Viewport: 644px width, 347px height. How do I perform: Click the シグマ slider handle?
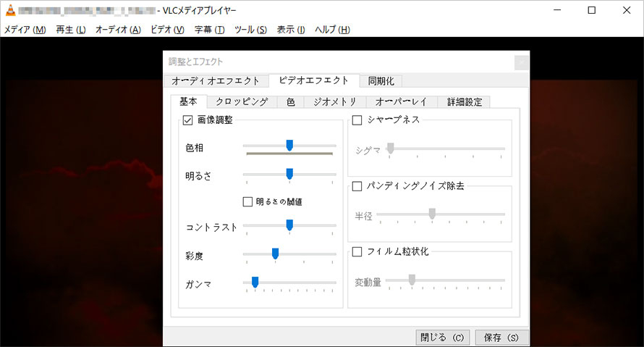[x=391, y=149]
